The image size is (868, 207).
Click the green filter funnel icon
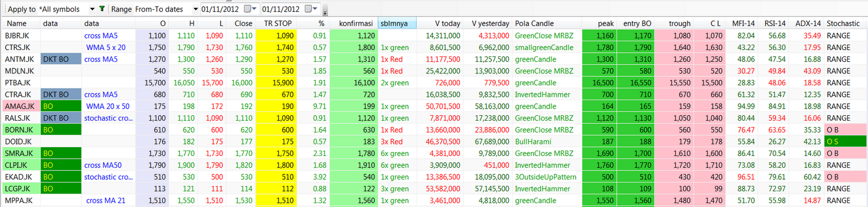point(102,9)
